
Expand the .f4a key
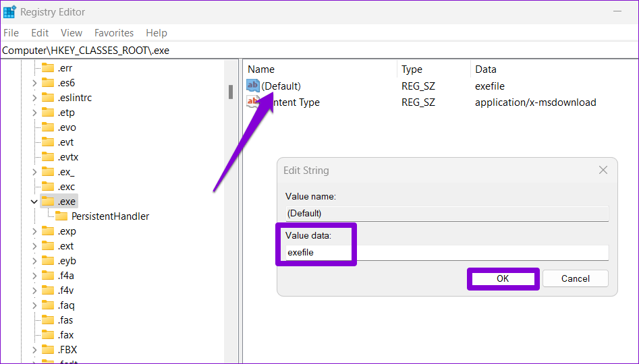pyautogui.click(x=34, y=276)
